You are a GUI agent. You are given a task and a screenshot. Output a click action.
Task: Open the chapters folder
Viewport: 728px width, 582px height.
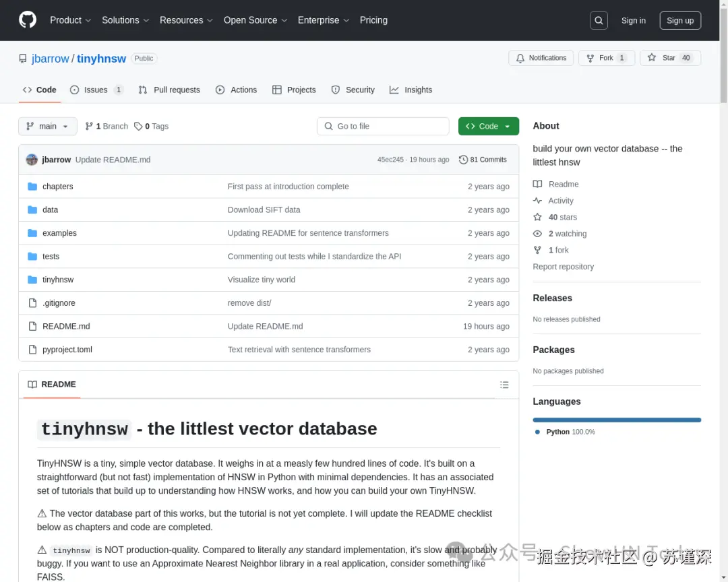[57, 186]
